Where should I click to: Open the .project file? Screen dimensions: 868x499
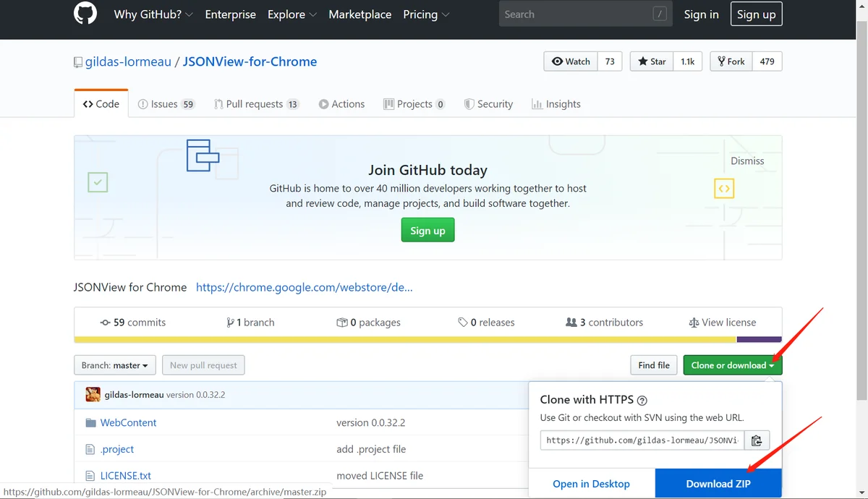click(x=117, y=449)
